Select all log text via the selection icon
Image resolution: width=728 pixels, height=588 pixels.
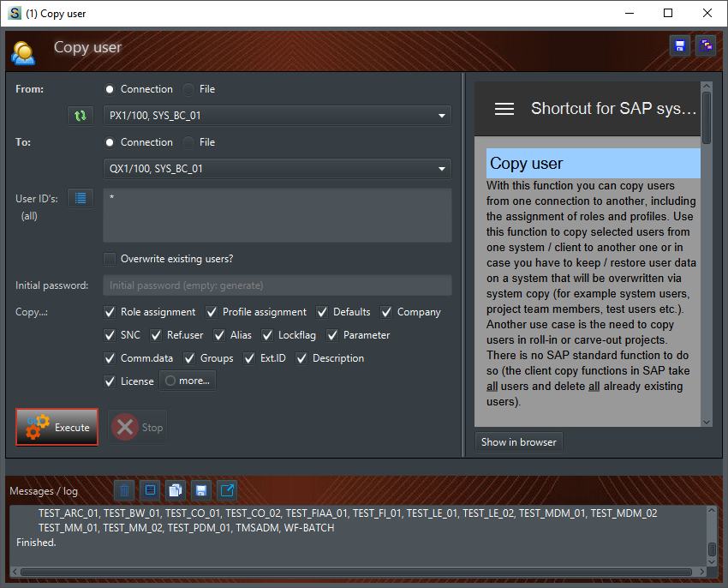[149, 489]
